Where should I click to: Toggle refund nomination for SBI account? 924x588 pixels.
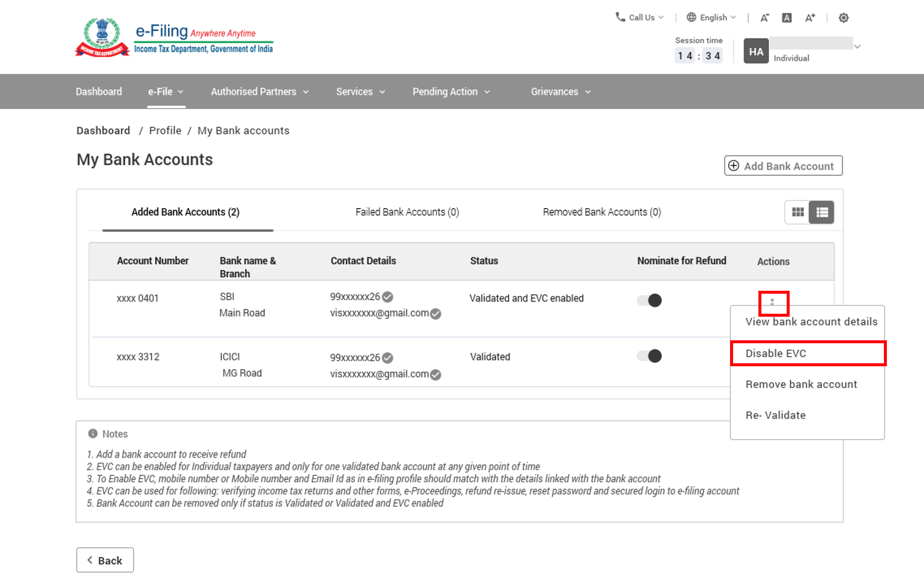pos(649,300)
